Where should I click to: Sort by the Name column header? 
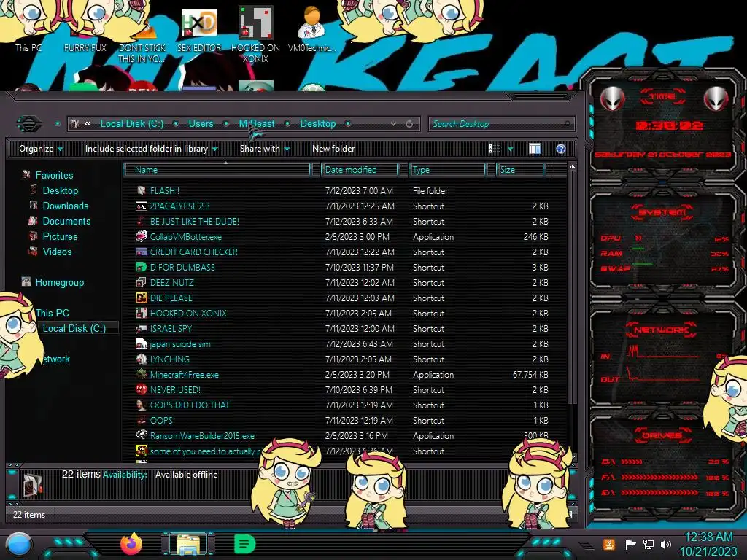217,170
